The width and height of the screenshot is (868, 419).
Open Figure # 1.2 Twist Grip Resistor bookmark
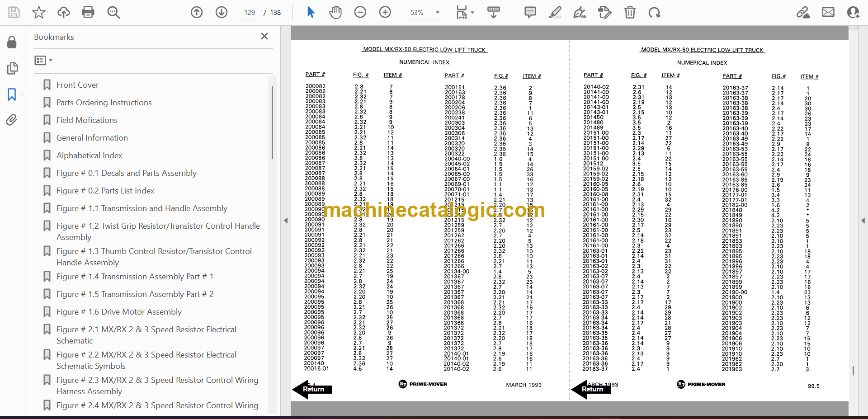coord(158,231)
